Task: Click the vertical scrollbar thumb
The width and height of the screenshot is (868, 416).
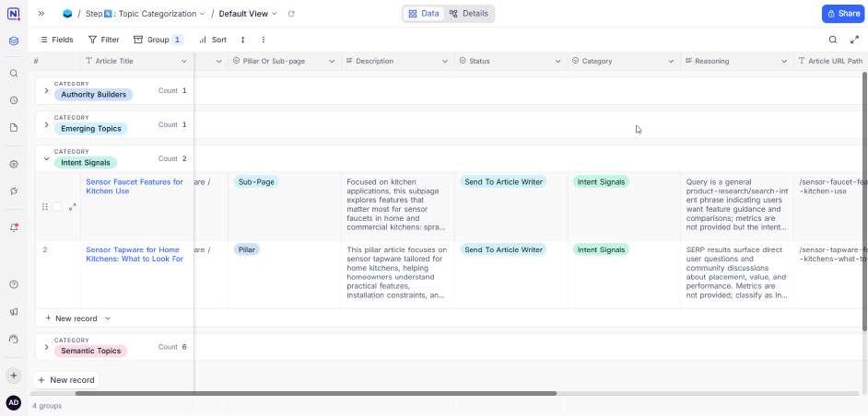Action: tap(864, 202)
